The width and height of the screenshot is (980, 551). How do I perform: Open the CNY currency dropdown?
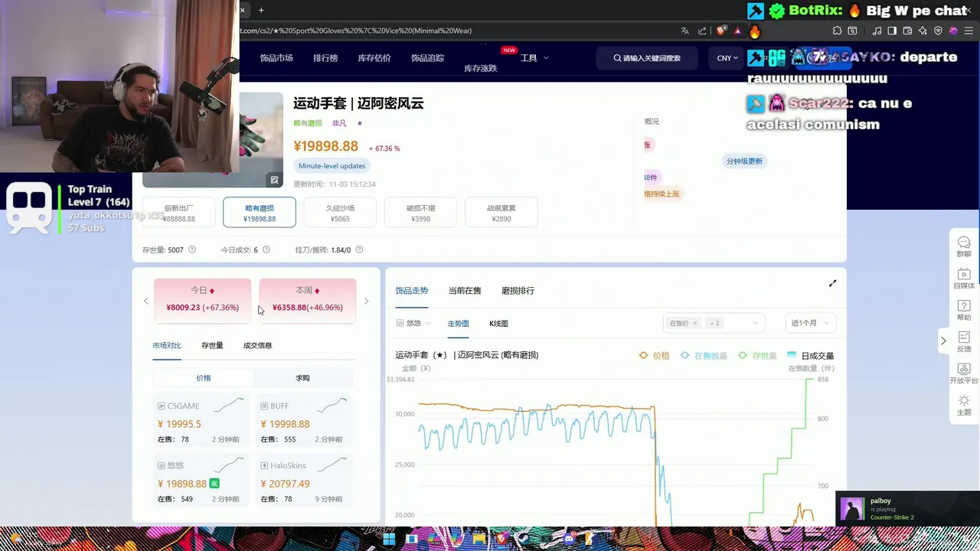click(727, 58)
